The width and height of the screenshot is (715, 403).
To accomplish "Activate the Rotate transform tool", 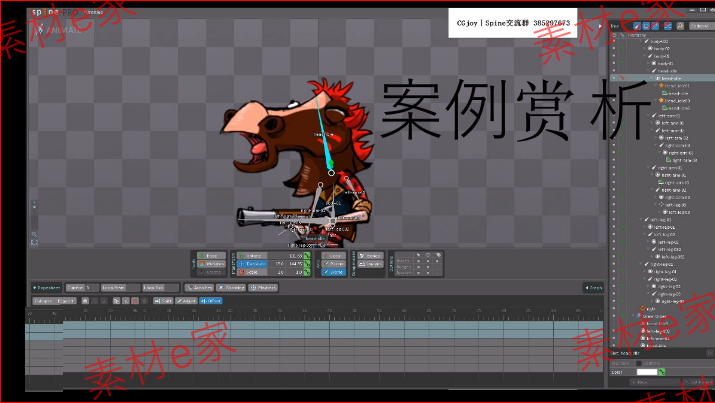I will click(x=252, y=255).
